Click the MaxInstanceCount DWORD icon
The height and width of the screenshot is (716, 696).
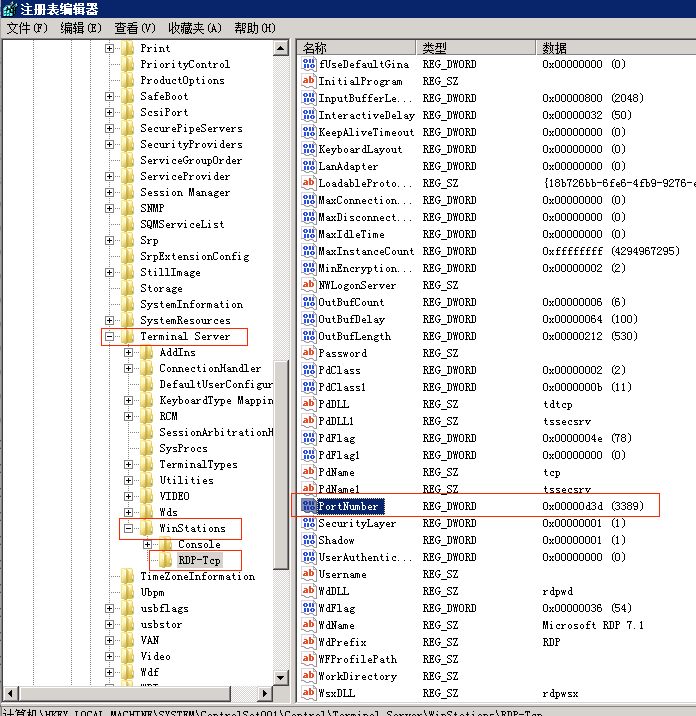309,251
